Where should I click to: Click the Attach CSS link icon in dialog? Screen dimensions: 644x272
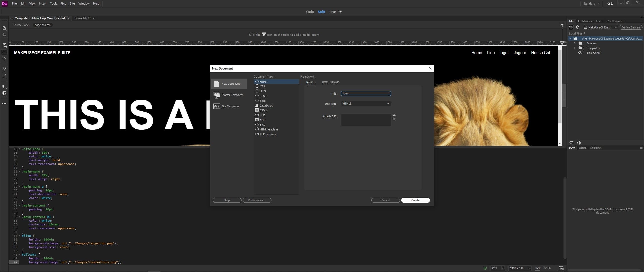[394, 115]
